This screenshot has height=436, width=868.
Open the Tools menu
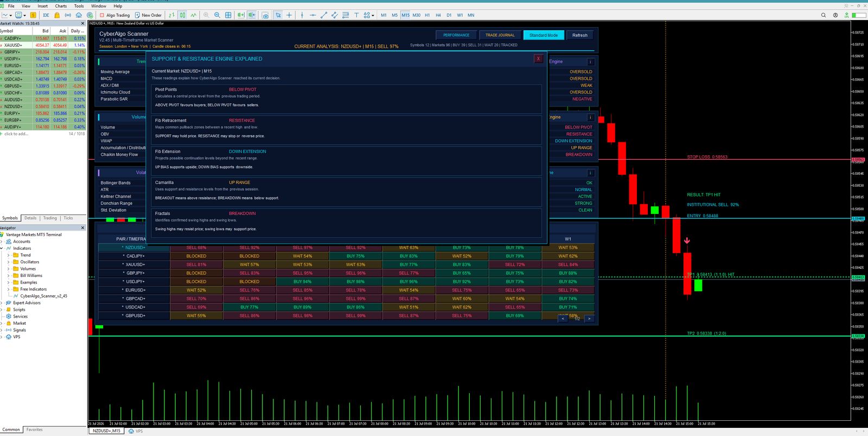[79, 6]
